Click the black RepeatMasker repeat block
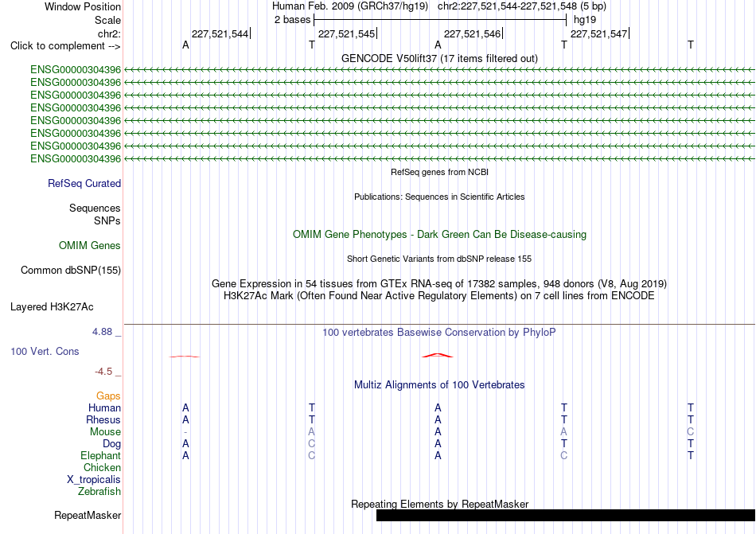 pyautogui.click(x=566, y=515)
